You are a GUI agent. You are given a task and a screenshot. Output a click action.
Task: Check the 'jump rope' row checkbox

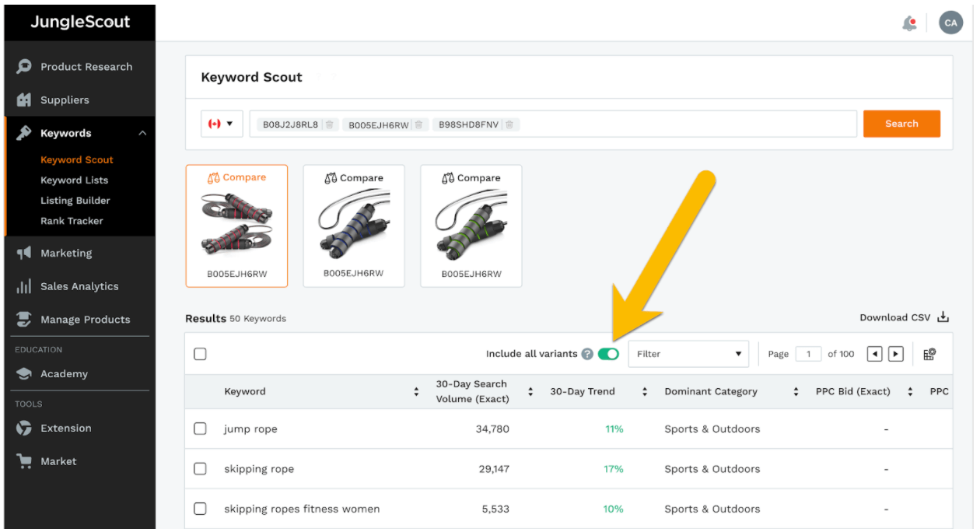[200, 429]
